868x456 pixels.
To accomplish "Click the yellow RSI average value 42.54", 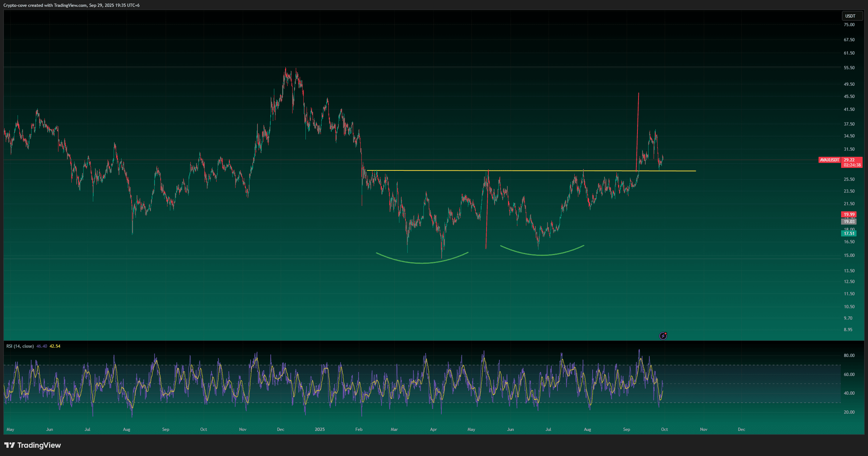I will pos(55,346).
